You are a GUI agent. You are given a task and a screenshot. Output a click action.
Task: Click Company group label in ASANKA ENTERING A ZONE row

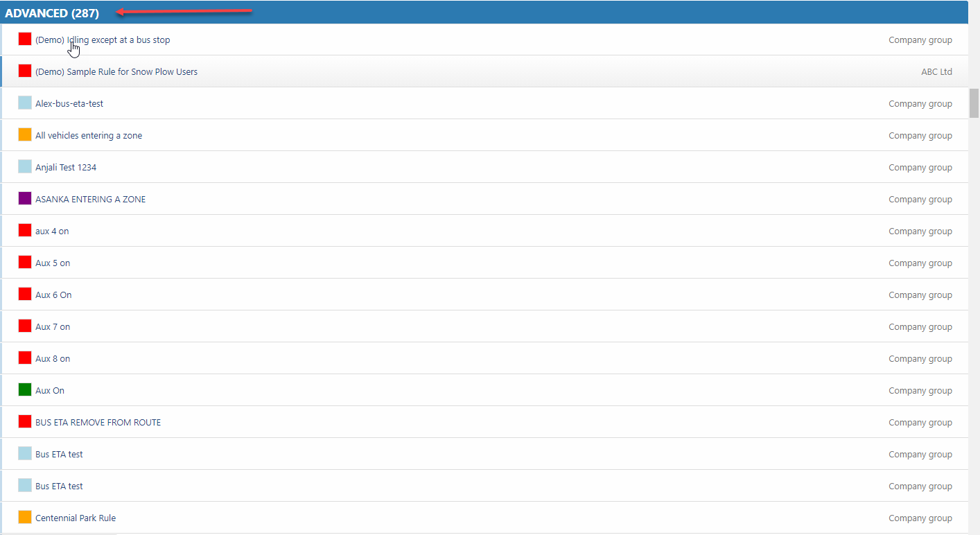[920, 200]
